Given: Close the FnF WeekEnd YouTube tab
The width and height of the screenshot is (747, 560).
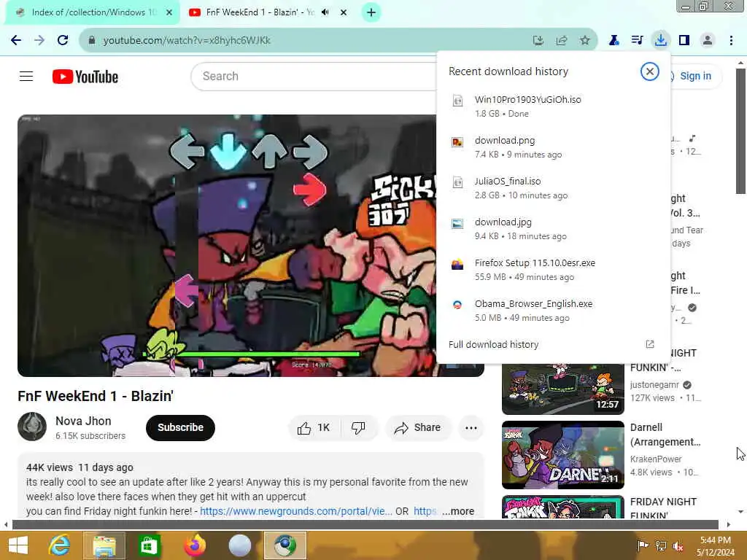Looking at the screenshot, I should 344,12.
